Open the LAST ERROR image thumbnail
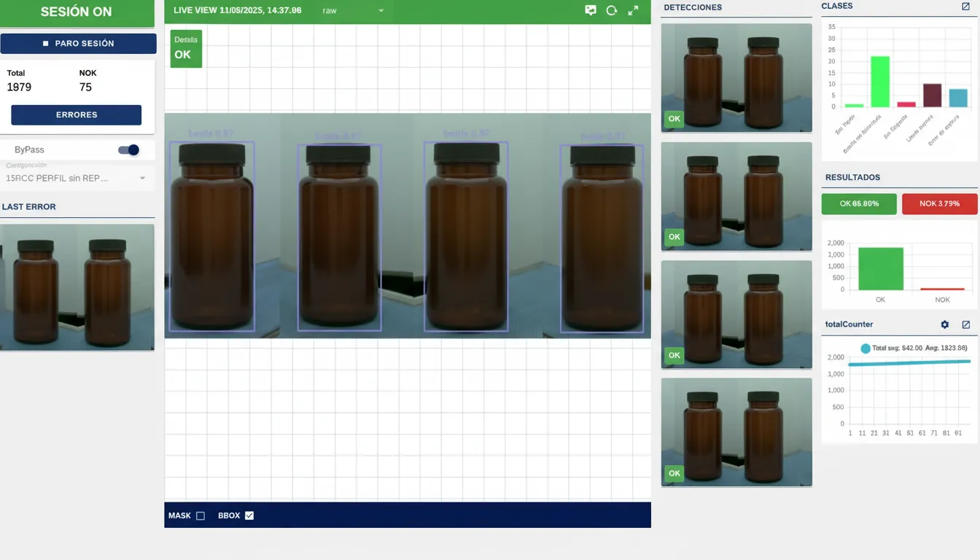Screen dimensions: 980x560 pos(77,287)
